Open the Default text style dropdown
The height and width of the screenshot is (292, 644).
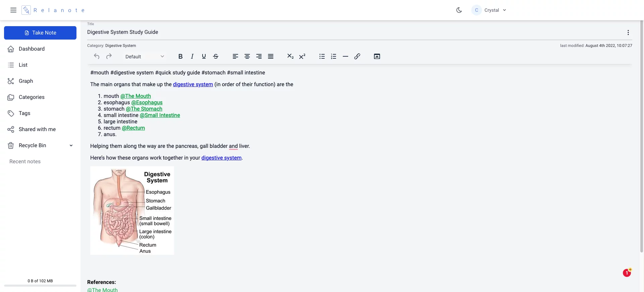(145, 57)
